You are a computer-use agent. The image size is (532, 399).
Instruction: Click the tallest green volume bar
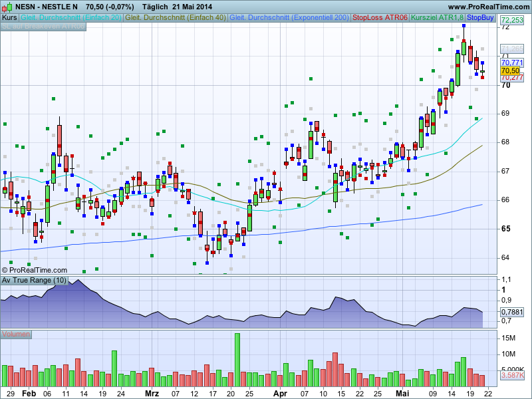click(x=237, y=360)
